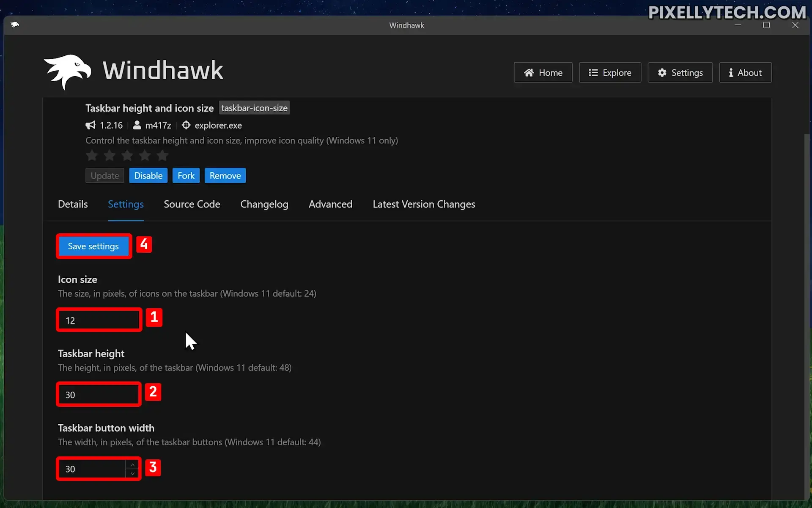The height and width of the screenshot is (508, 812).
Task: Open Windhawk Settings from top navigation
Action: pyautogui.click(x=680, y=72)
